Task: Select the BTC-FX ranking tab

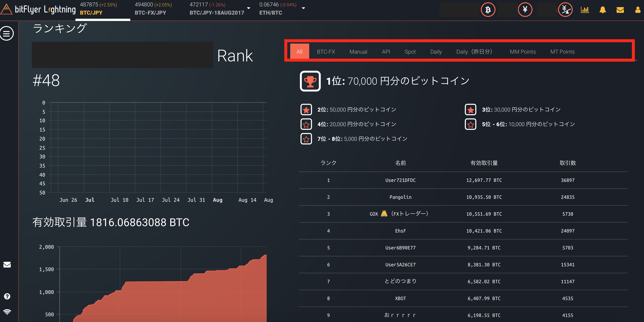Action: pos(326,51)
